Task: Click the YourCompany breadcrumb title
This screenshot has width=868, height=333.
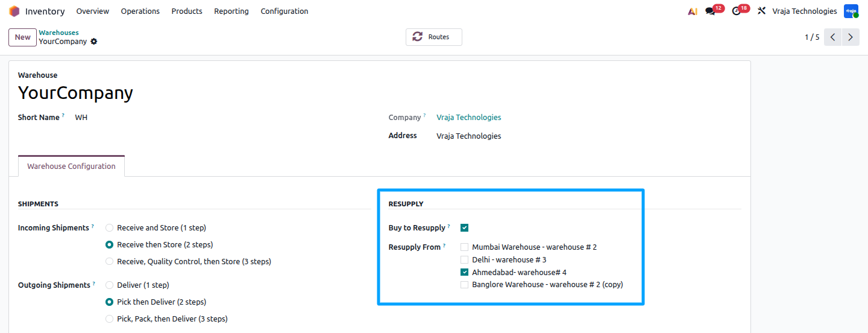Action: tap(63, 42)
